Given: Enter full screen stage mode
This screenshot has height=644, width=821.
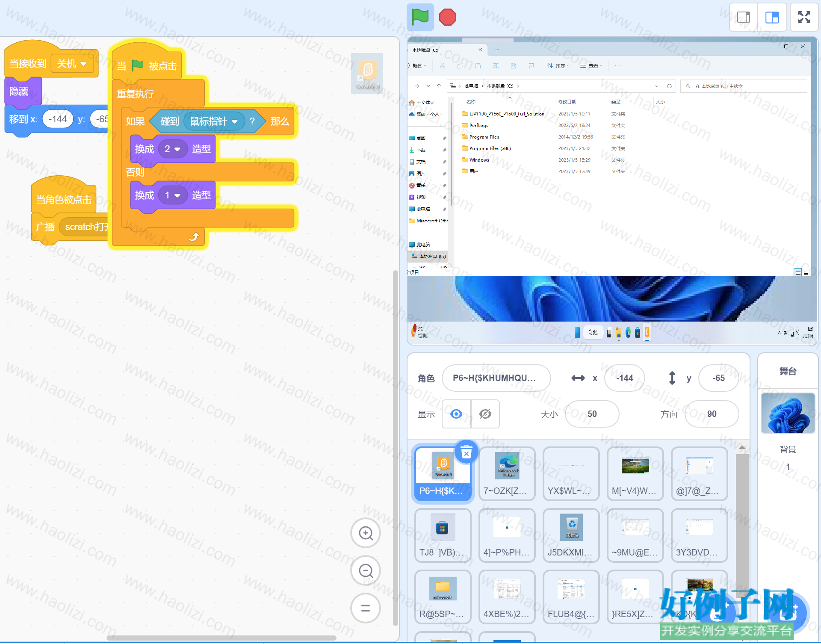Looking at the screenshot, I should tap(804, 18).
